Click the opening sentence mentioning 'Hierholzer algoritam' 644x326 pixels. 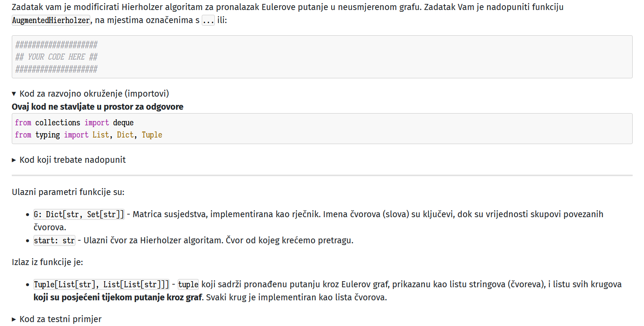coord(288,7)
